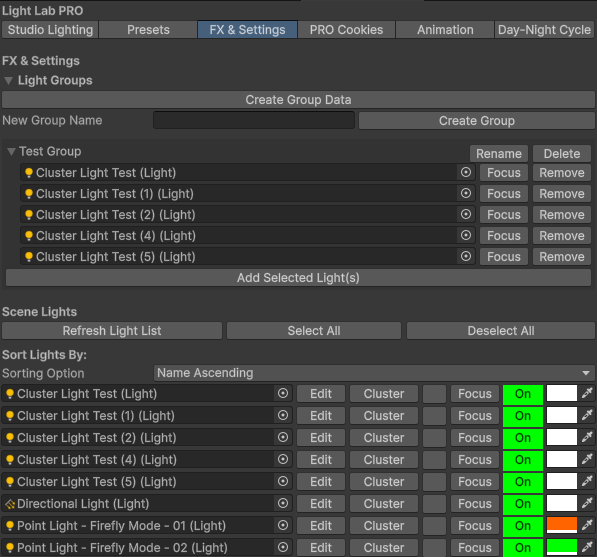597x557 pixels.
Task: Open object picker for Directional Light
Action: tap(283, 503)
